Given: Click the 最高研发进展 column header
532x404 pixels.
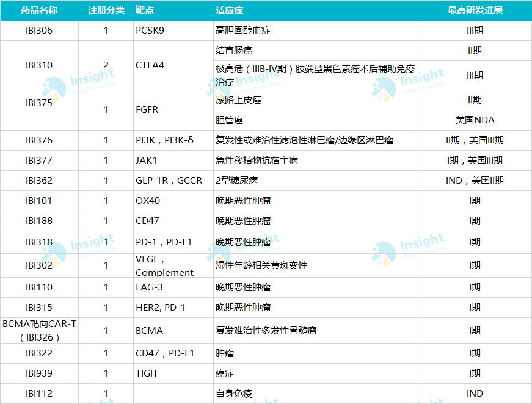Looking at the screenshot, I should (475, 10).
